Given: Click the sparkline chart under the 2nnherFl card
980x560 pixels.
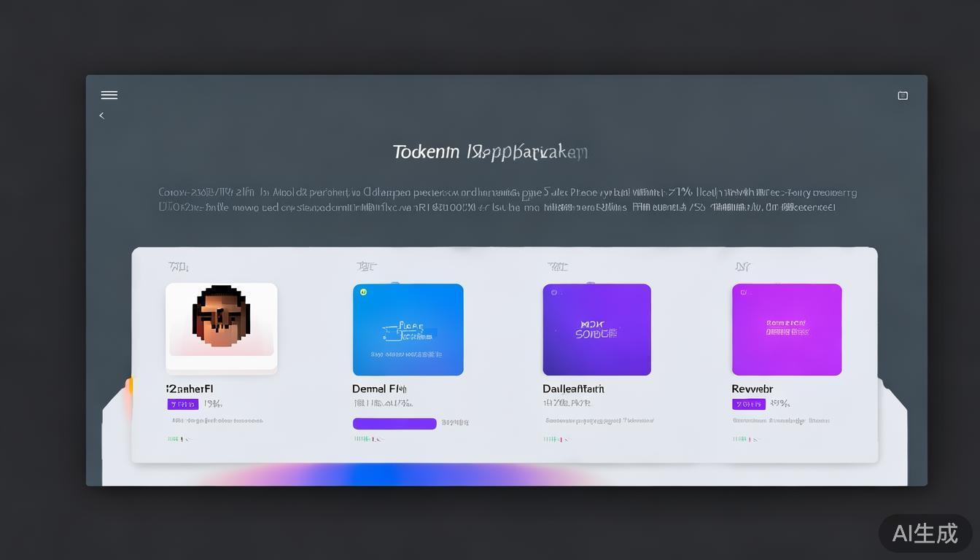Looking at the screenshot, I should (179, 438).
